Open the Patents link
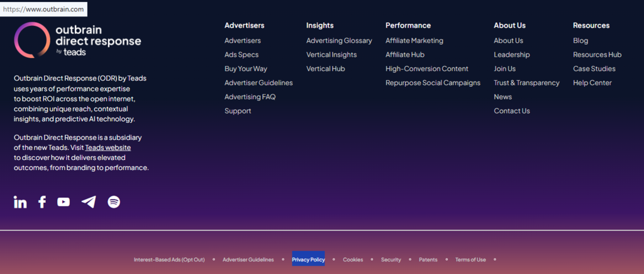The height and width of the screenshot is (274, 644). coord(428,260)
